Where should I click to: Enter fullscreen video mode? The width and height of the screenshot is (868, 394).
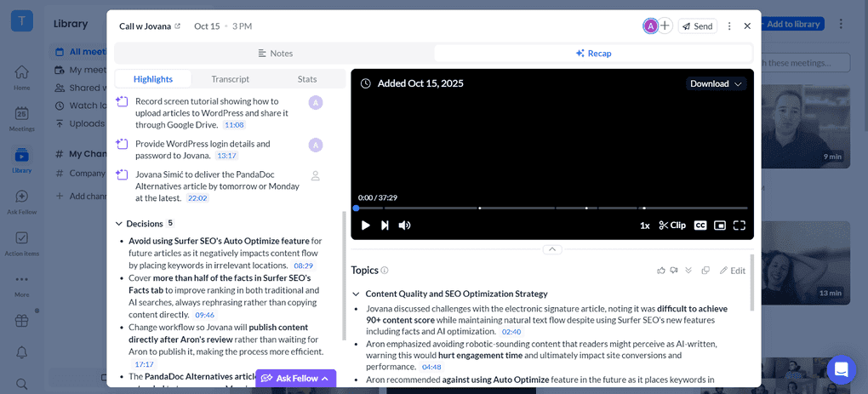point(739,226)
